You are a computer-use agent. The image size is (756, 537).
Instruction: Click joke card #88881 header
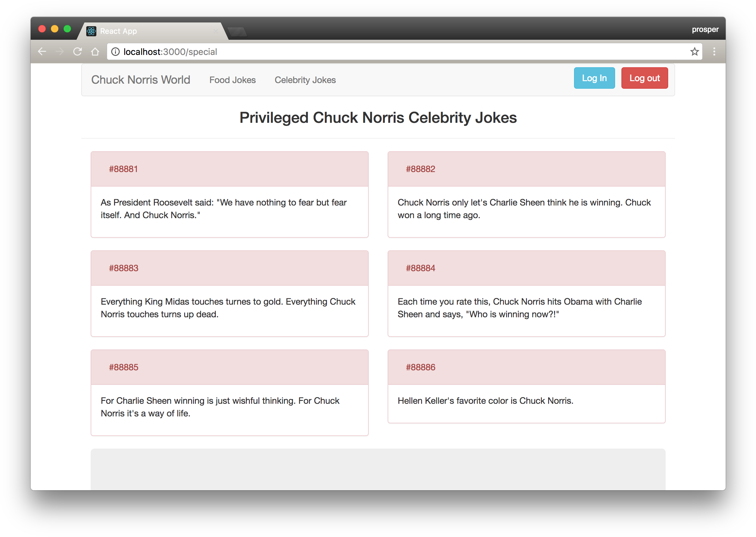tap(123, 169)
